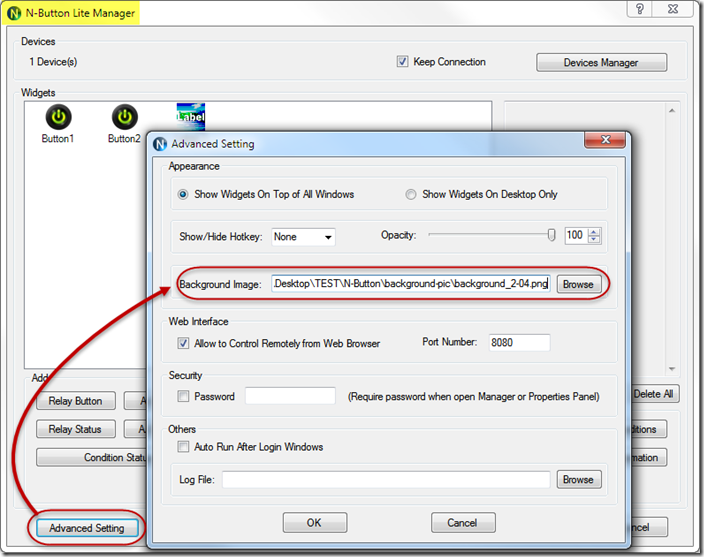The width and height of the screenshot is (704, 557).
Task: Toggle the Keep Connection checkbox
Action: tap(402, 61)
